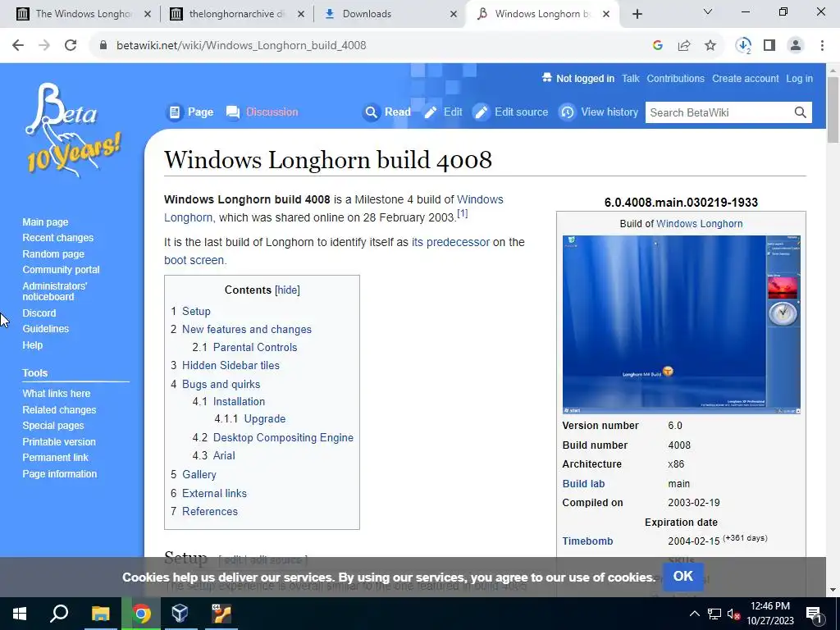840x630 pixels.
Task: Close the thelonghornarchive tab
Action: [301, 15]
